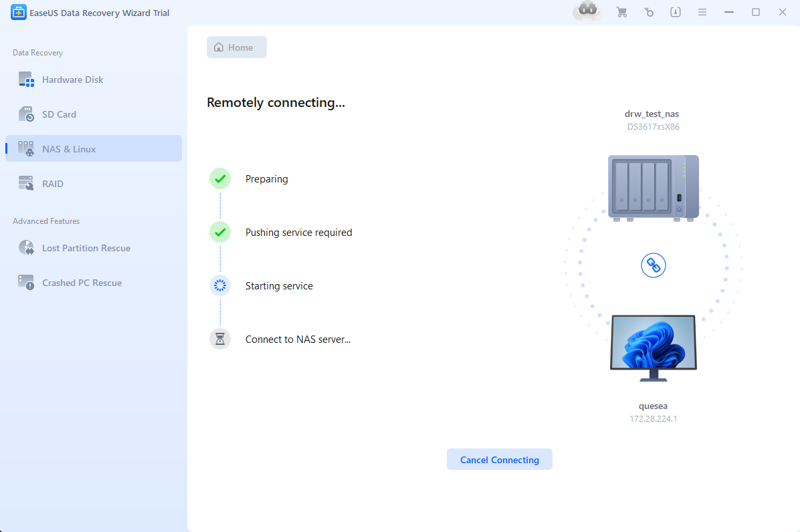The height and width of the screenshot is (532, 800).
Task: Open Lost Partition Rescue feature
Action: pyautogui.click(x=94, y=248)
